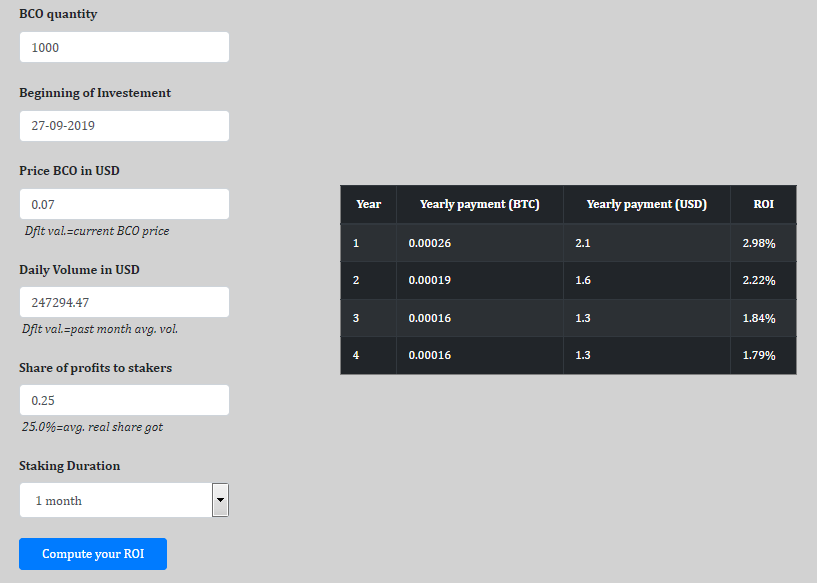Viewport: 817px width, 583px height.
Task: Select the 0.00026 BTC payment cell
Action: click(x=479, y=243)
